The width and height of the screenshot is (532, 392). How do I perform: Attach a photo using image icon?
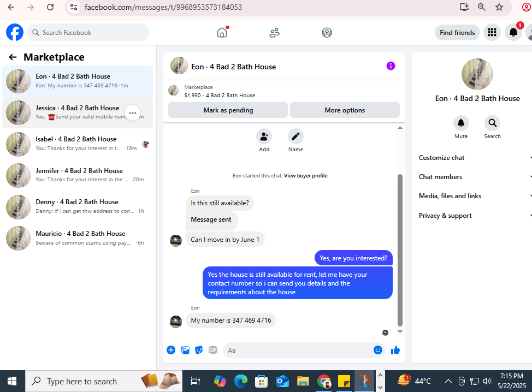tap(185, 350)
